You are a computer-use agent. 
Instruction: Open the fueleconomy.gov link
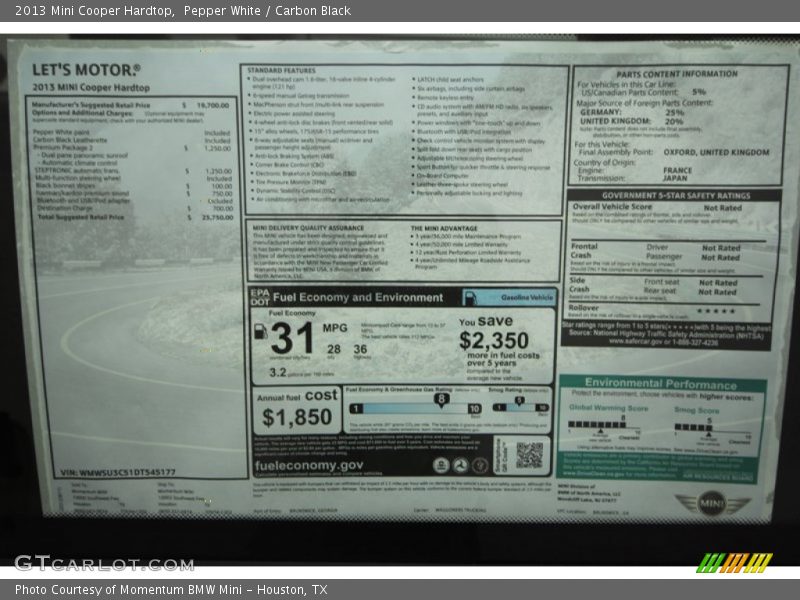(309, 465)
